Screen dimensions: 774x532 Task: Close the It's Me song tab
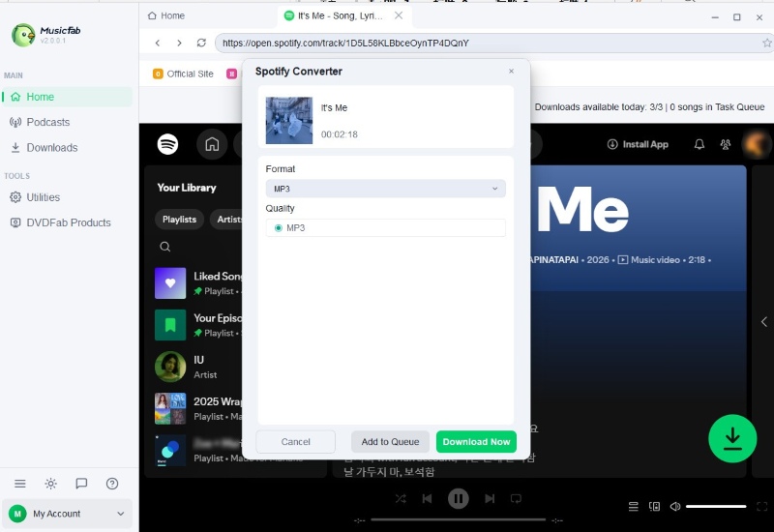(x=399, y=15)
